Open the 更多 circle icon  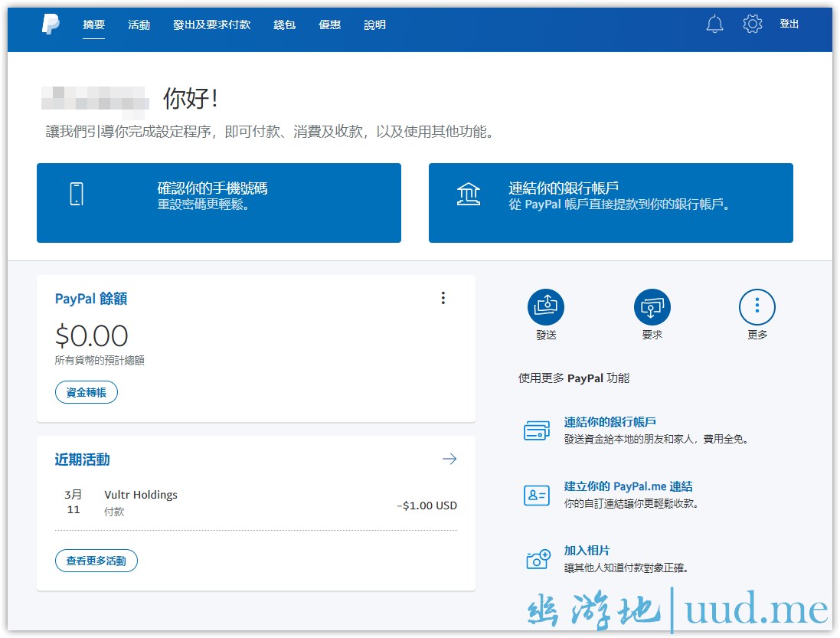(x=757, y=308)
